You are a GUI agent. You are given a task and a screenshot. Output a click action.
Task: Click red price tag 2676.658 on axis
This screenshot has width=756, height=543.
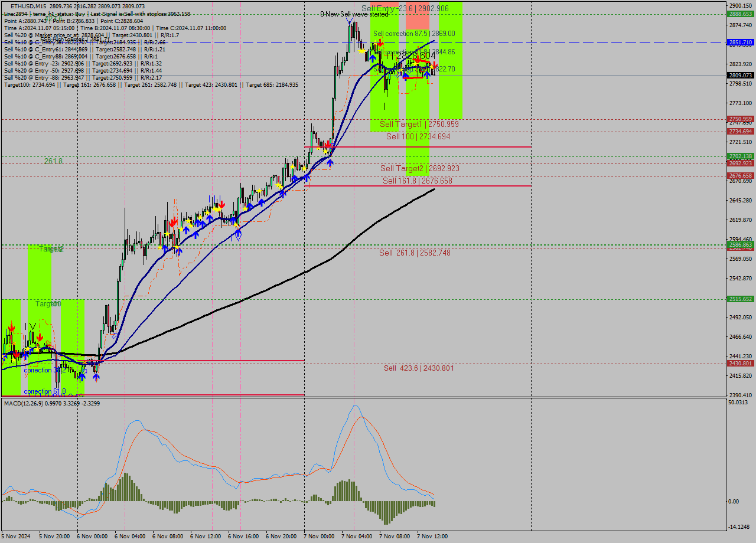[x=740, y=176]
